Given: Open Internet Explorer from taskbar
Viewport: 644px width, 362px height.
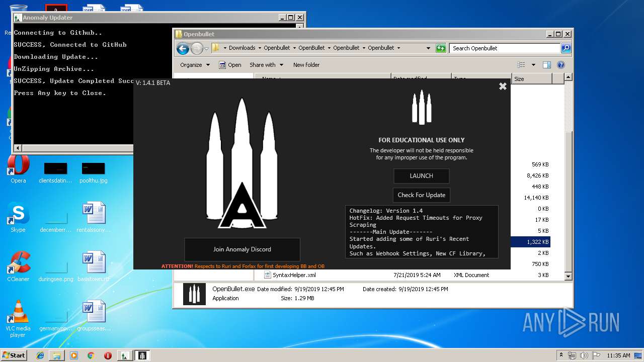Looking at the screenshot, I should point(40,355).
